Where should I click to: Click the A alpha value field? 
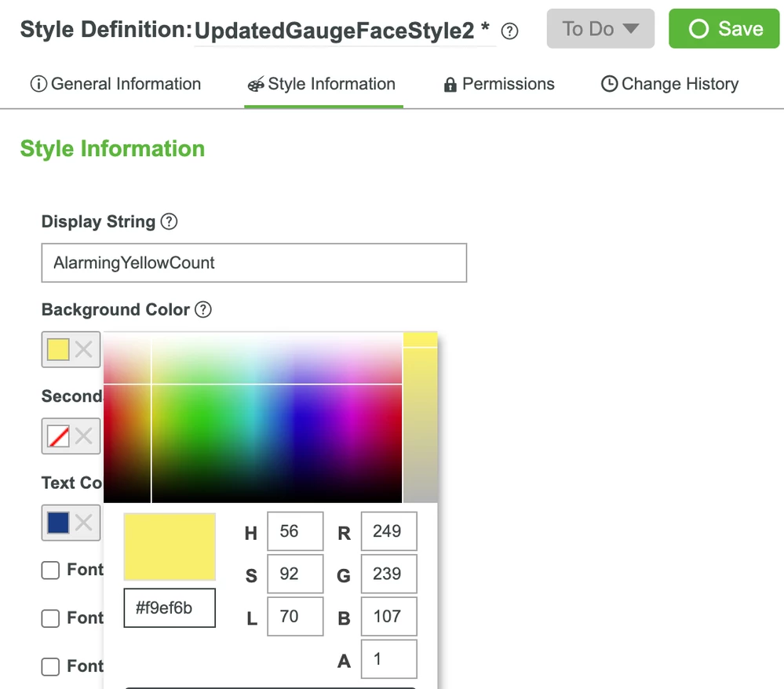(389, 659)
